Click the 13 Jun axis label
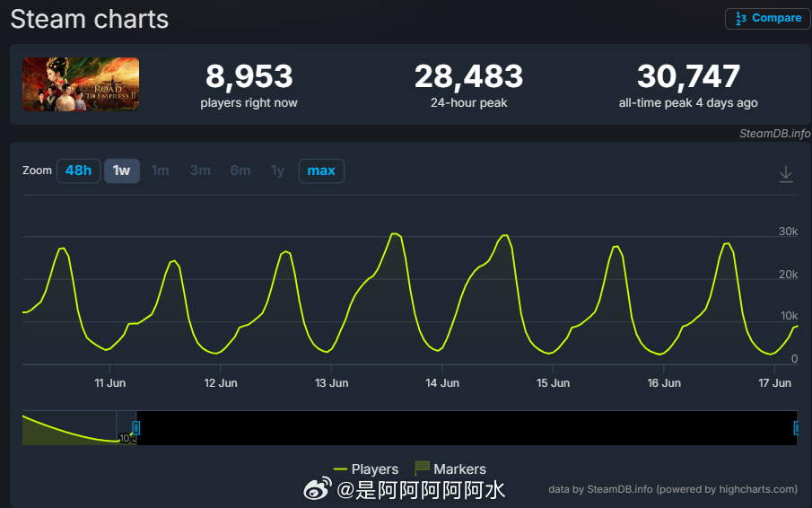The width and height of the screenshot is (812, 508). [x=331, y=383]
